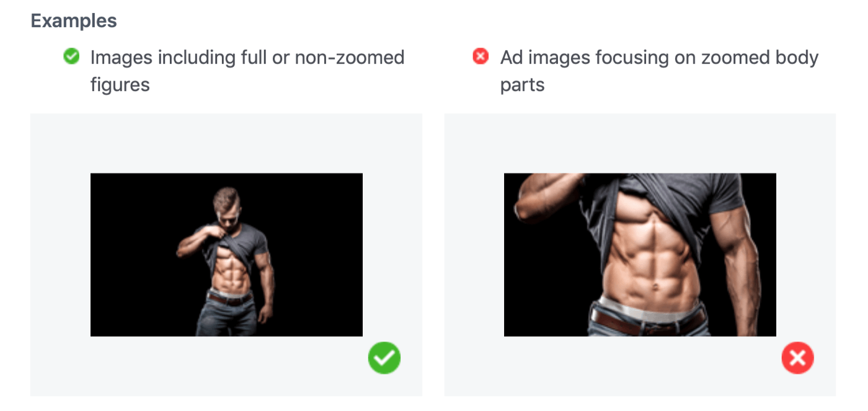This screenshot has width=868, height=411.
Task: Click the white gap between the two example cards
Action: point(433,254)
